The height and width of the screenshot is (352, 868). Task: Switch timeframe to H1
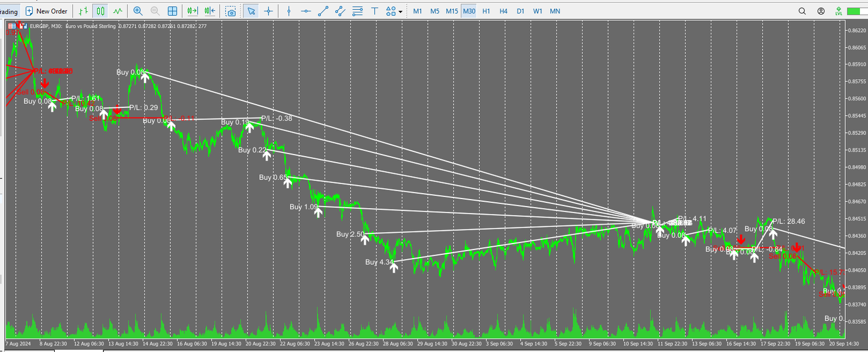coord(486,11)
